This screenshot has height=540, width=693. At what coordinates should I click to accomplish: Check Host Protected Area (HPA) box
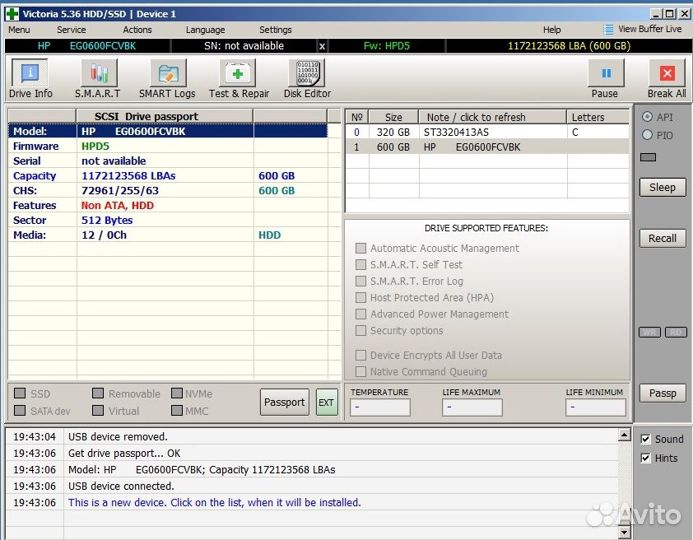361,297
